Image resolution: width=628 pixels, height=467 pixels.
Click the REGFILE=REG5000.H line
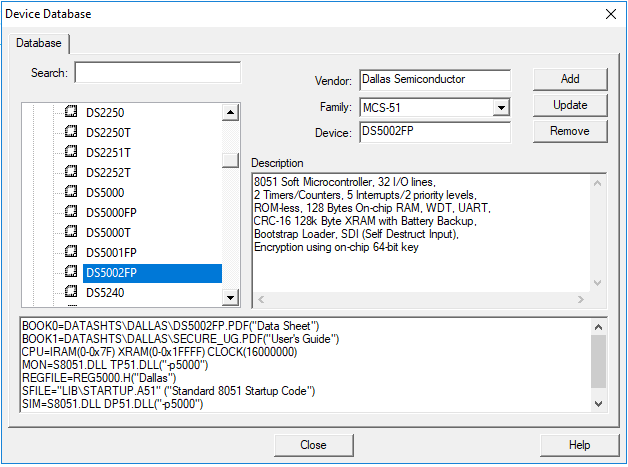pos(99,378)
